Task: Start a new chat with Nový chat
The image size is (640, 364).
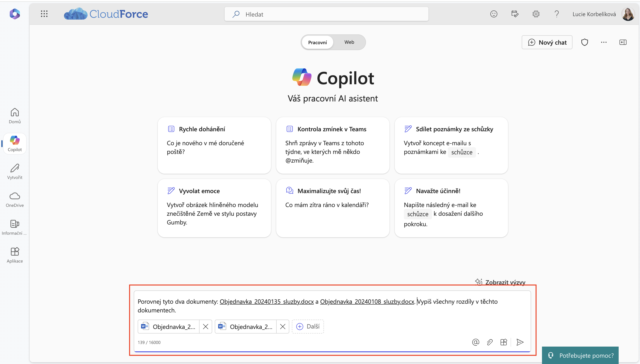Action: click(547, 42)
